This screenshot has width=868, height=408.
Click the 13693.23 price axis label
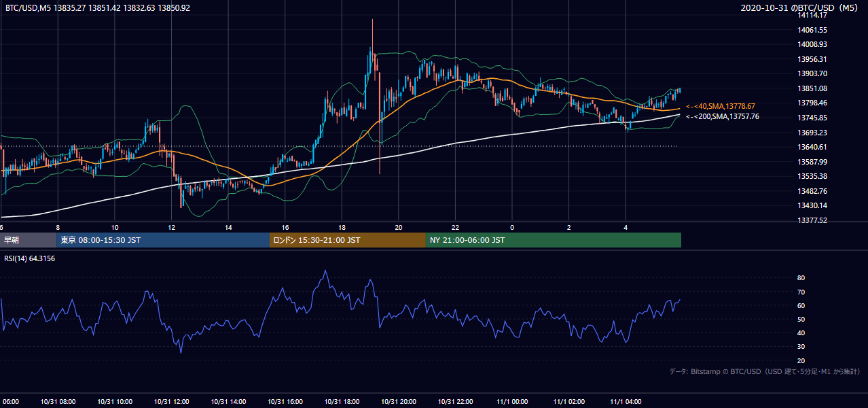point(813,133)
